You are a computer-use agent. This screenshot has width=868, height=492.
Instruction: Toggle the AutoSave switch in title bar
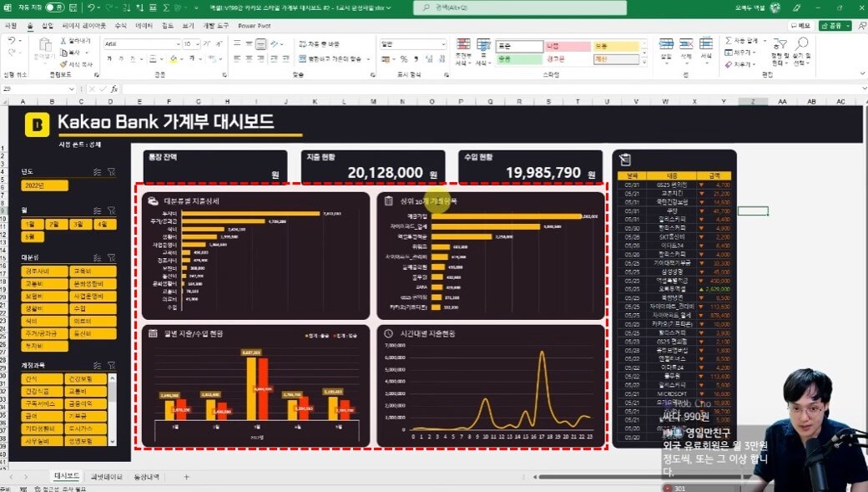tap(54, 8)
